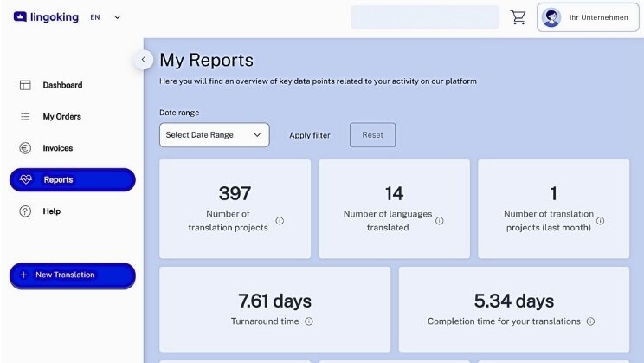Image resolution: width=644 pixels, height=363 pixels.
Task: Click the Reports heartbeat icon
Action: coord(26,179)
